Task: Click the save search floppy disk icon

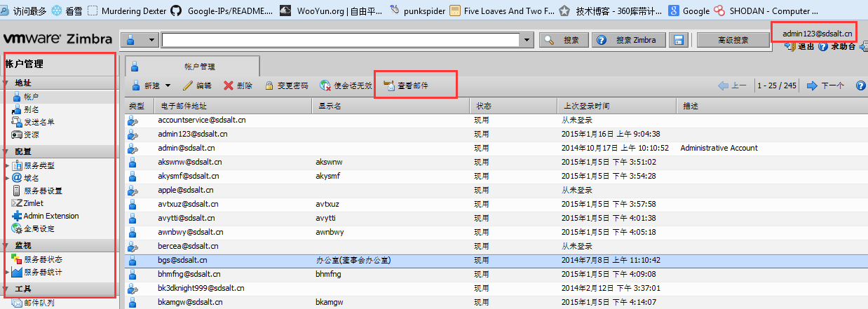Action: (x=677, y=40)
